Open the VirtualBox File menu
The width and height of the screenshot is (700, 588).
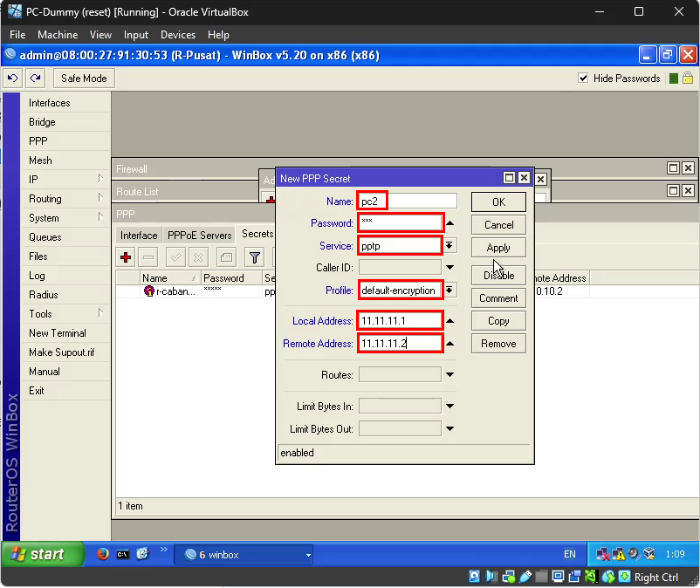pos(17,35)
